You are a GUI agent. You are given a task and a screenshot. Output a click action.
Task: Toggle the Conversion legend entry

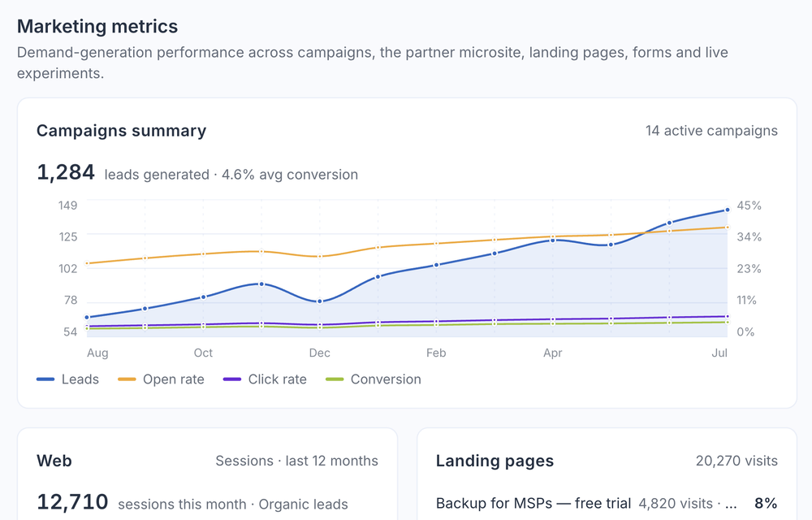pos(373,379)
